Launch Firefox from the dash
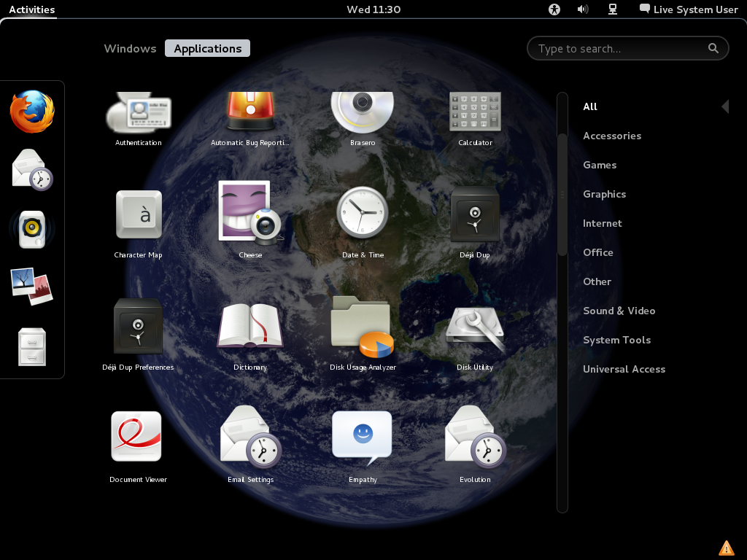This screenshot has height=560, width=747. tap(32, 112)
